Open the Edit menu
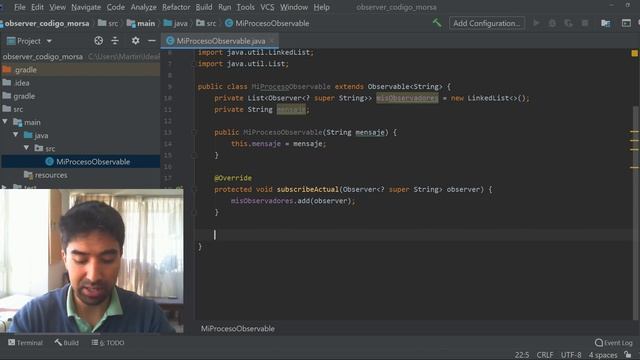Screen dimensions: 640x360 [x=37, y=7]
